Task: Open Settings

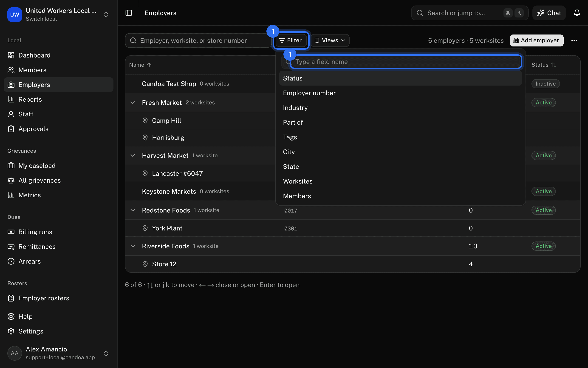Action: [x=59, y=331]
